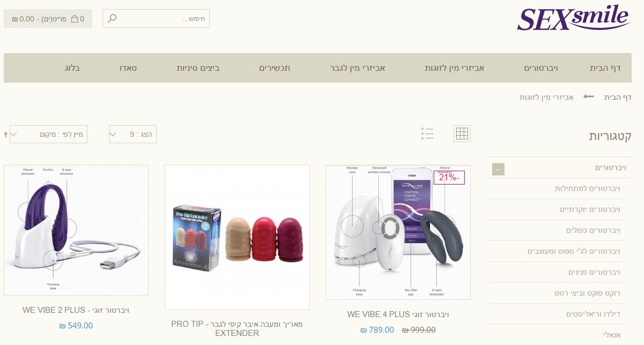Toggle sort direction orange arrow
Image resolution: width=644 pixels, height=345 pixels.
(5, 134)
